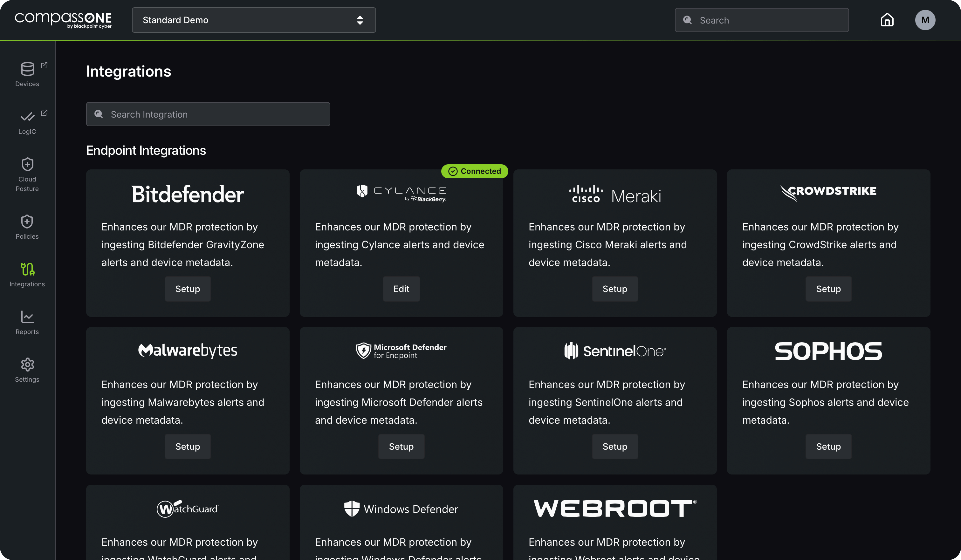
Task: Select the Integrations sidebar icon
Action: [27, 269]
